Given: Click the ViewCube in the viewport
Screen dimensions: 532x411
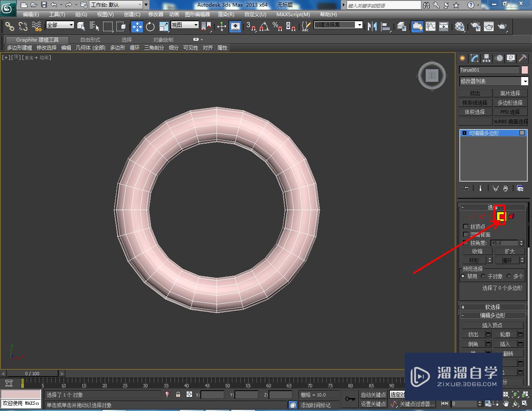Looking at the screenshot, I should [x=432, y=75].
